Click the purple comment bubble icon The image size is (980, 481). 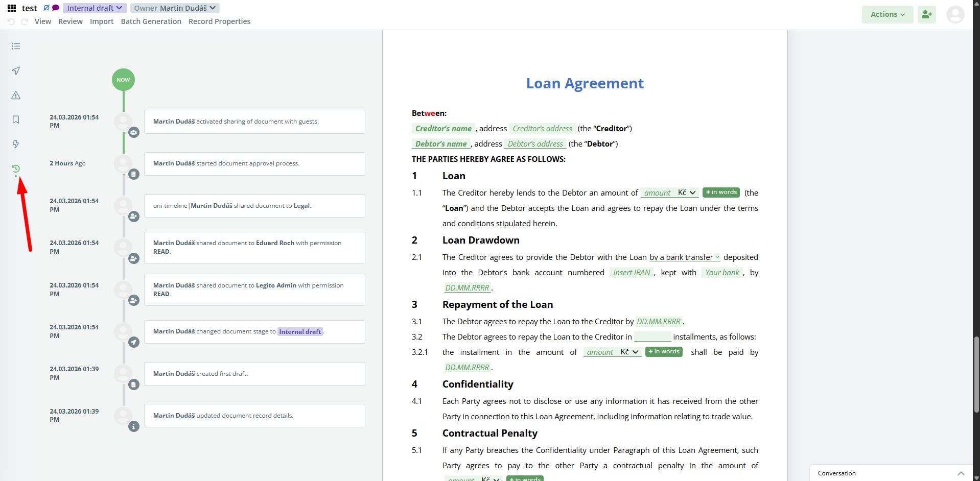coord(56,8)
